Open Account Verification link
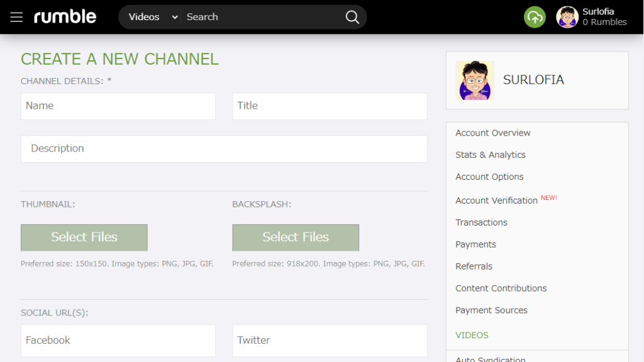 click(x=496, y=200)
